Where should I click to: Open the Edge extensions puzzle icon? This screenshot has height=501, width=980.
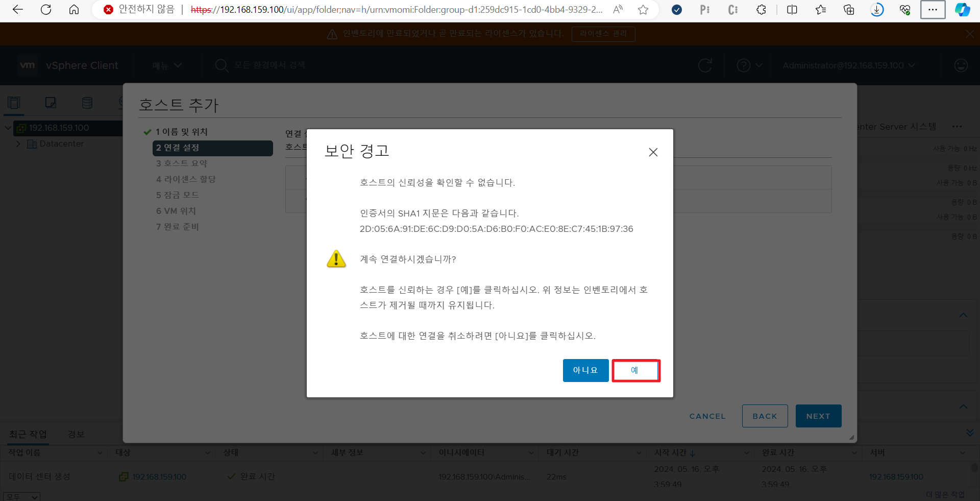[761, 10]
